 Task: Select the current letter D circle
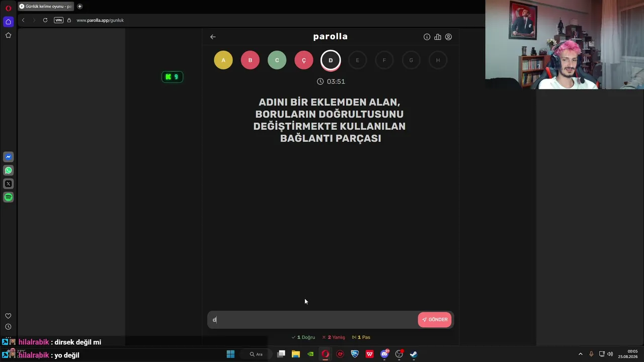(331, 60)
